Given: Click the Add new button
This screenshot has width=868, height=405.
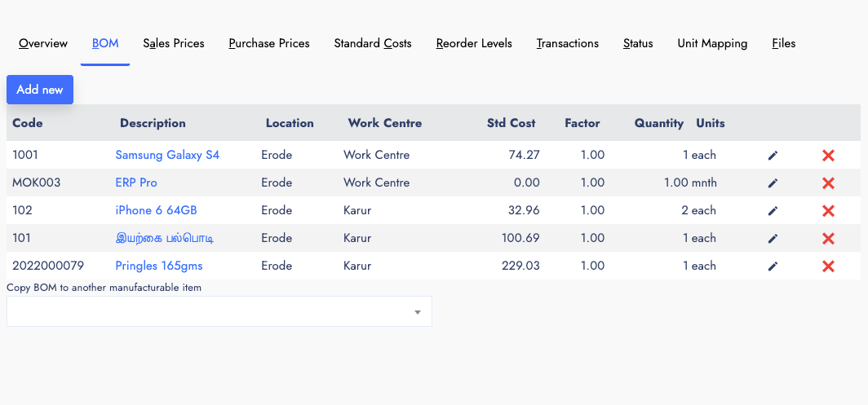Looking at the screenshot, I should [x=40, y=90].
